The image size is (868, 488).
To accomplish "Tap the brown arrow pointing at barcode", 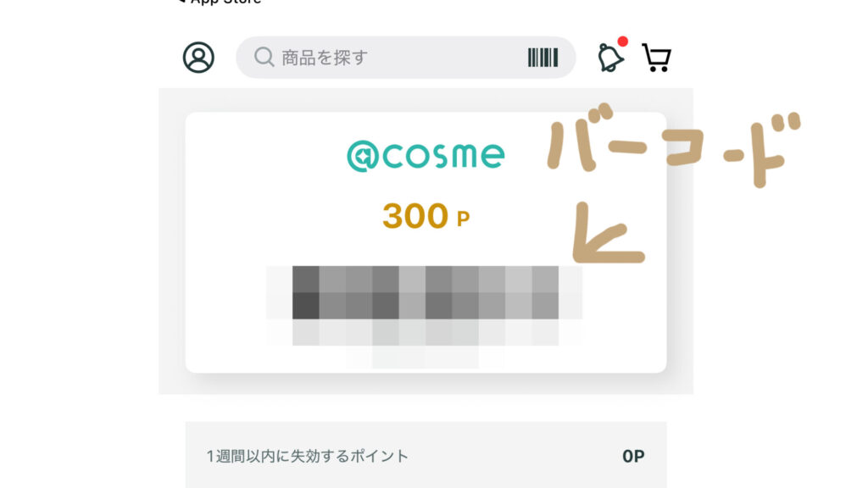I will pos(607,233).
